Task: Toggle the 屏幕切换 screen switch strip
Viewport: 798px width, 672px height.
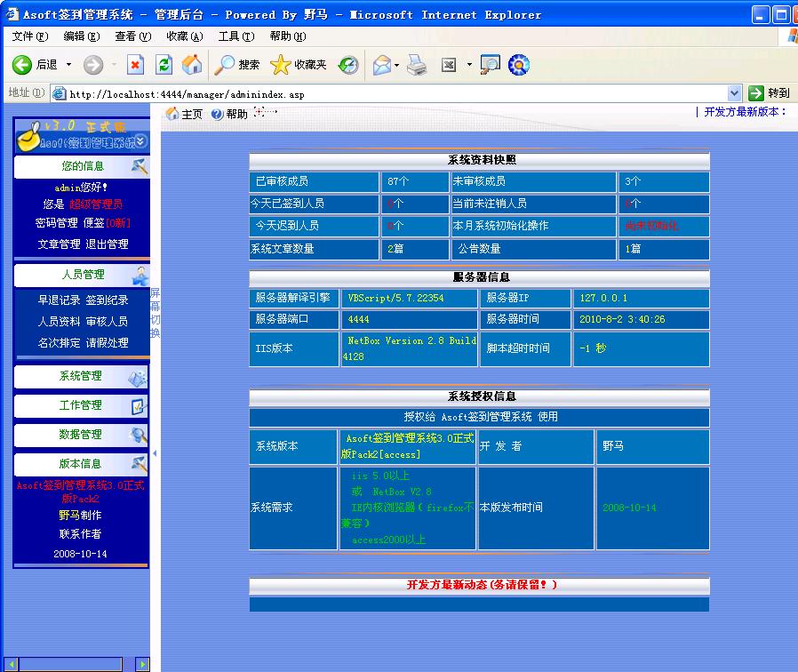Action: click(155, 313)
